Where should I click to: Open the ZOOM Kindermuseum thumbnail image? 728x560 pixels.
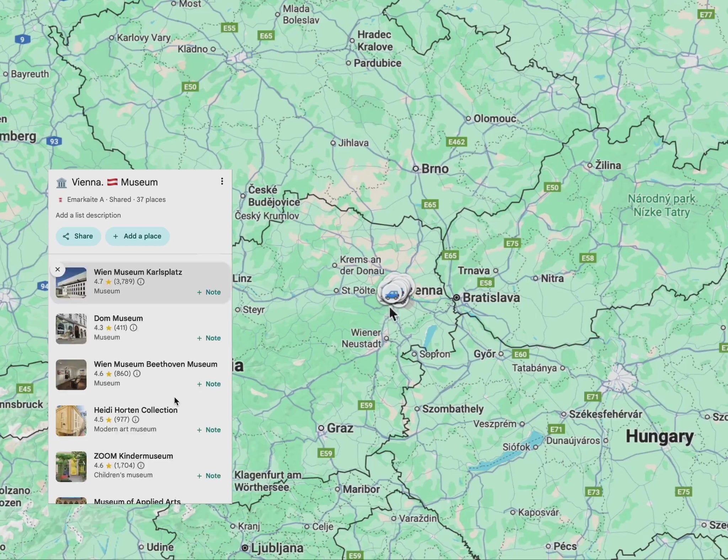[71, 466]
